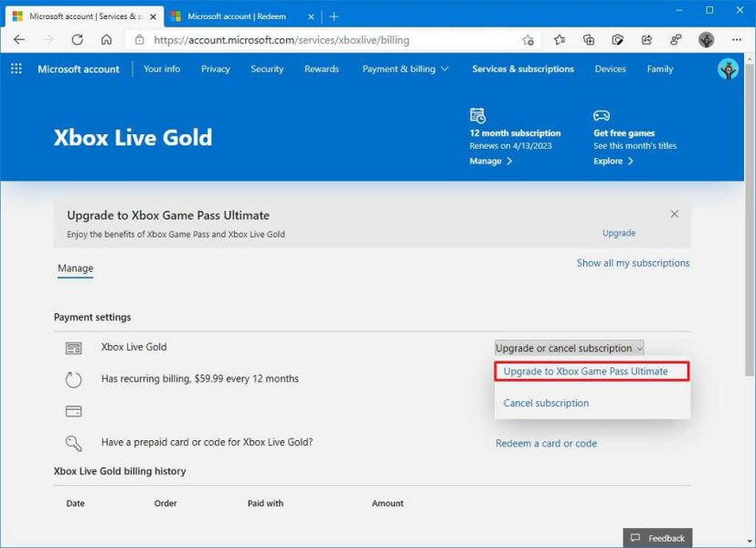Click the Upgrade link in banner
This screenshot has width=756, height=548.
pyautogui.click(x=619, y=233)
